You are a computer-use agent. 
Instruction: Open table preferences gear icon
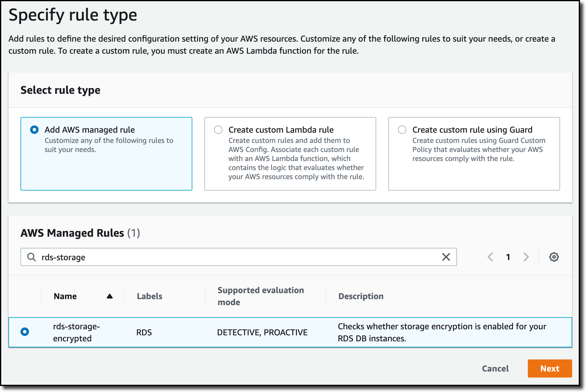point(554,257)
